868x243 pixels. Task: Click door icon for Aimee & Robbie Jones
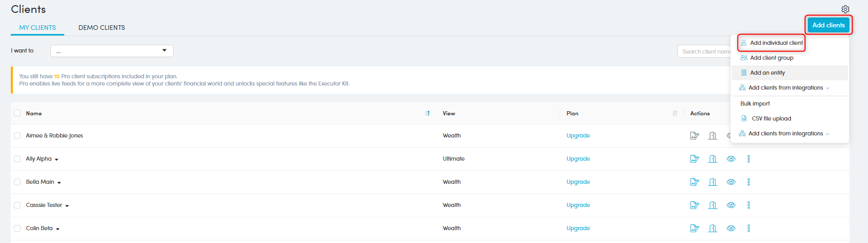(712, 135)
